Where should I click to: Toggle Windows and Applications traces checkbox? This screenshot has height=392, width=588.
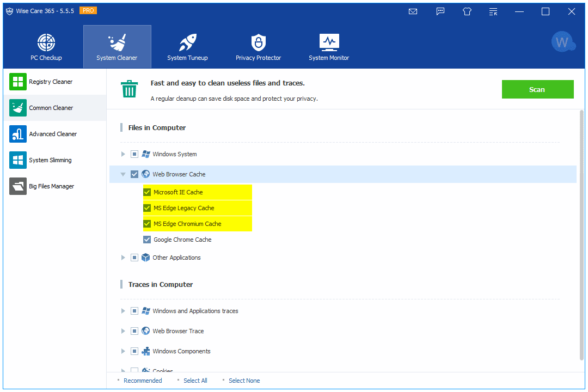tap(134, 311)
